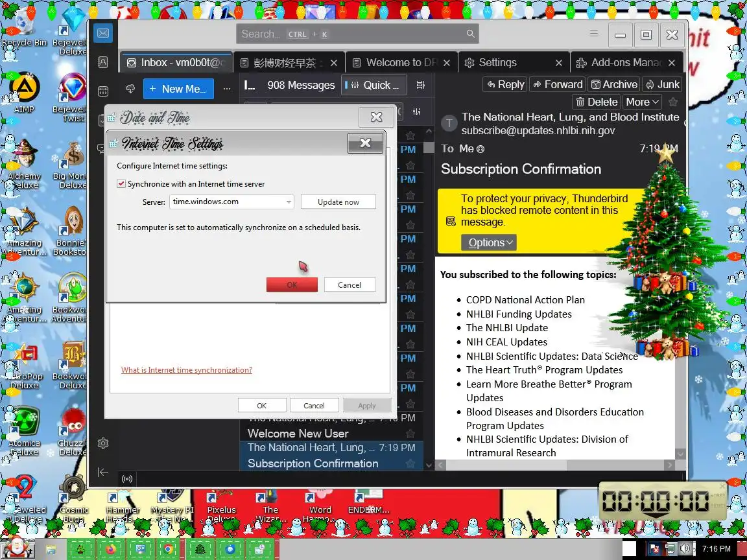
Task: Click the taskbar clock 7:16 PM
Action: pos(716,549)
